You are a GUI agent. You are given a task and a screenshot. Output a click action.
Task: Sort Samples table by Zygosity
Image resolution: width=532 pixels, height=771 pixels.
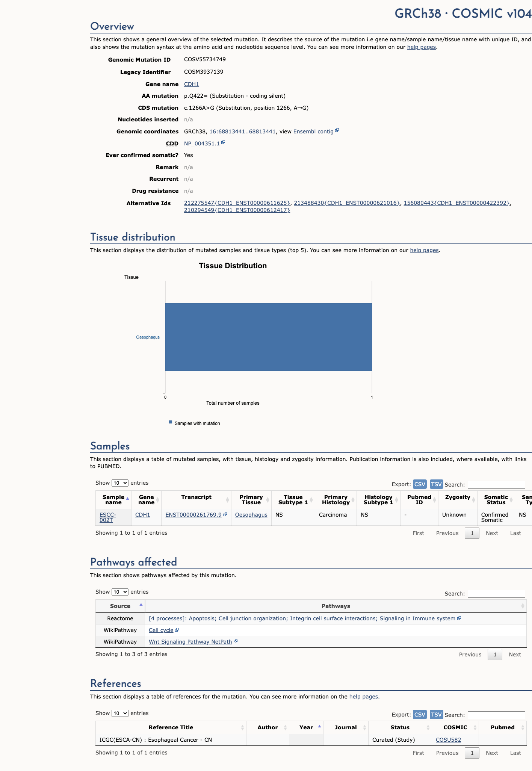pos(458,500)
